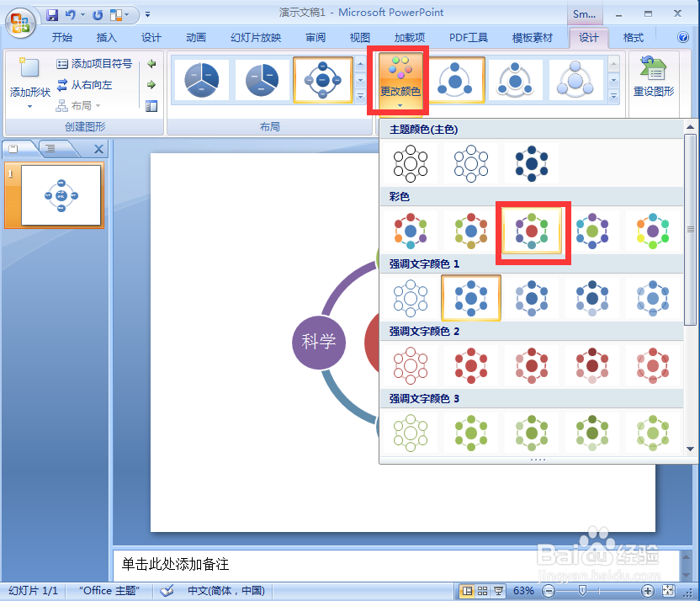700x601 pixels.
Task: Click 重设图形 reset graphic button
Action: [654, 77]
